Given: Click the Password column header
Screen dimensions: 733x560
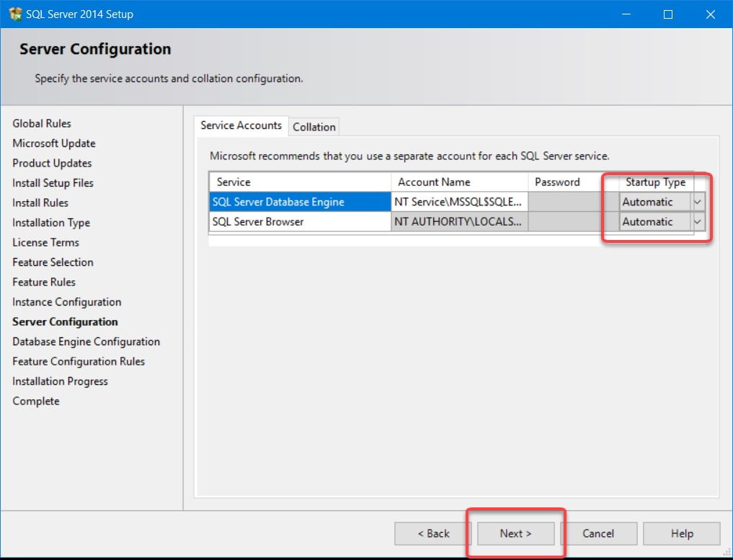Looking at the screenshot, I should point(574,182).
